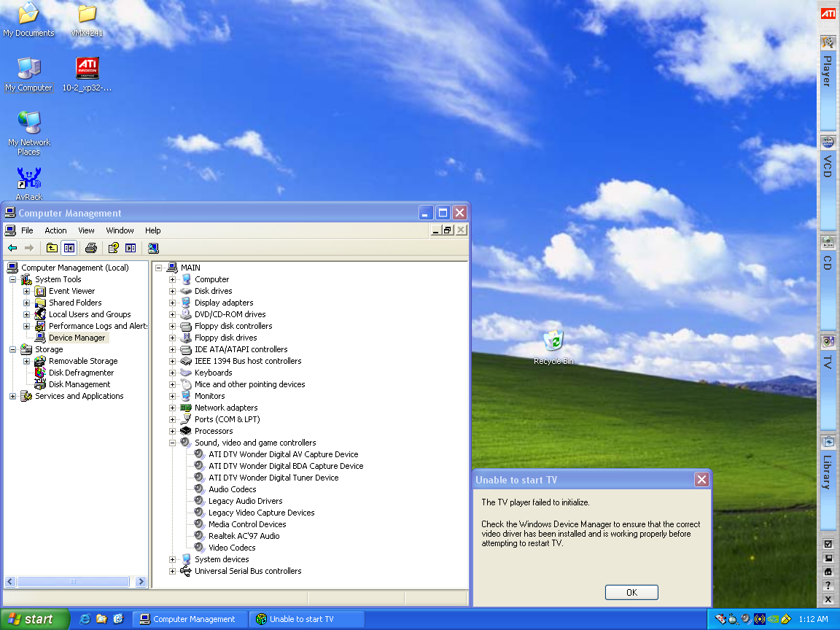Open Properties help toolbar icon
Image resolution: width=840 pixels, height=630 pixels.
[113, 248]
